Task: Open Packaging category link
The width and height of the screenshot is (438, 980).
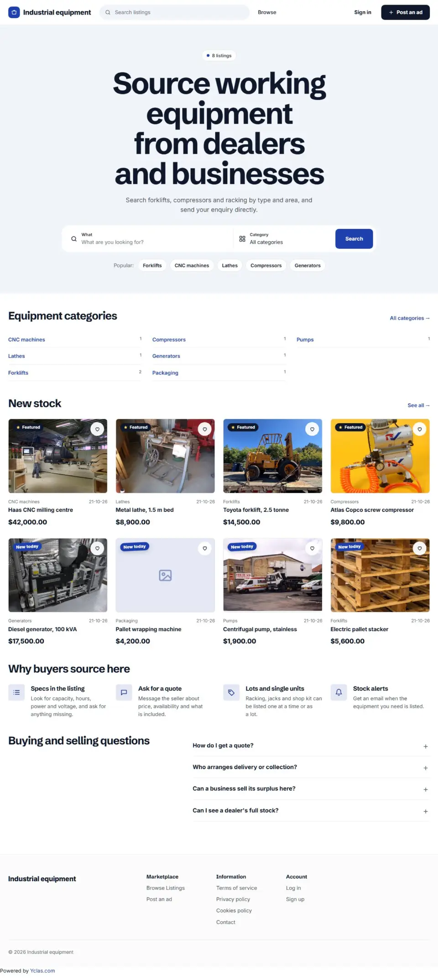Action: 165,373
